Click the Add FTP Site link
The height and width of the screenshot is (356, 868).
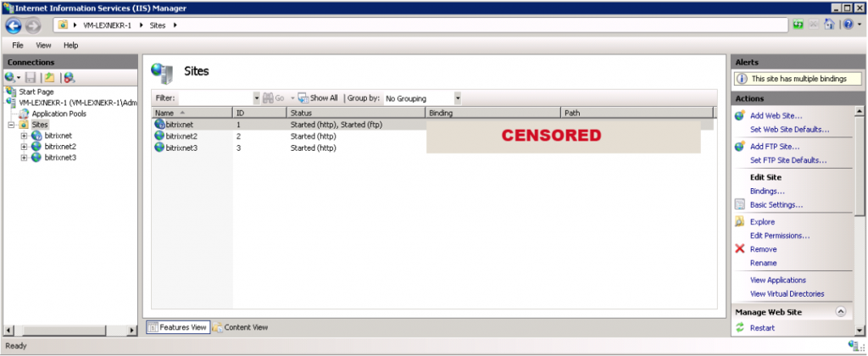click(x=775, y=147)
